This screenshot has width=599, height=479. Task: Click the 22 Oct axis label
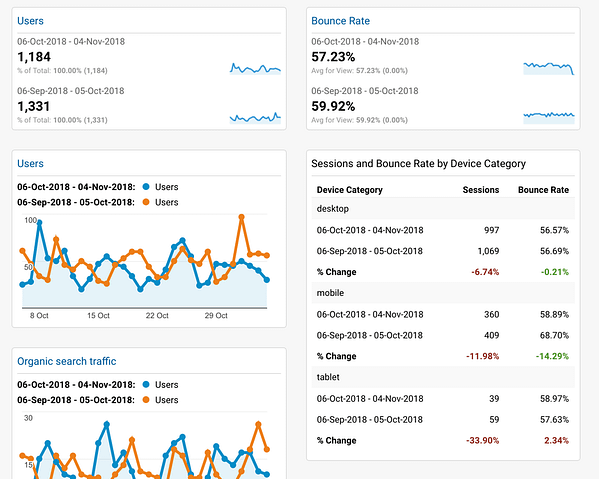(157, 316)
